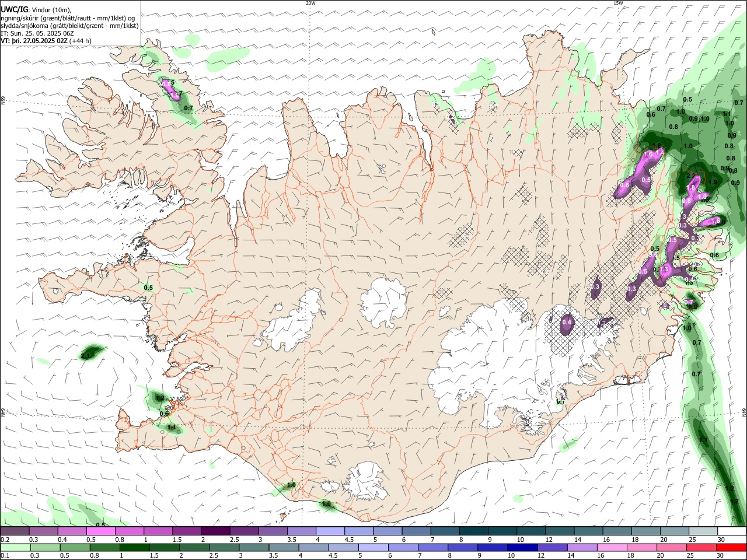Click the 0.4 snow value on Vatnajökull glacier
Image resolution: width=747 pixels, height=560 pixels.
pyautogui.click(x=567, y=322)
